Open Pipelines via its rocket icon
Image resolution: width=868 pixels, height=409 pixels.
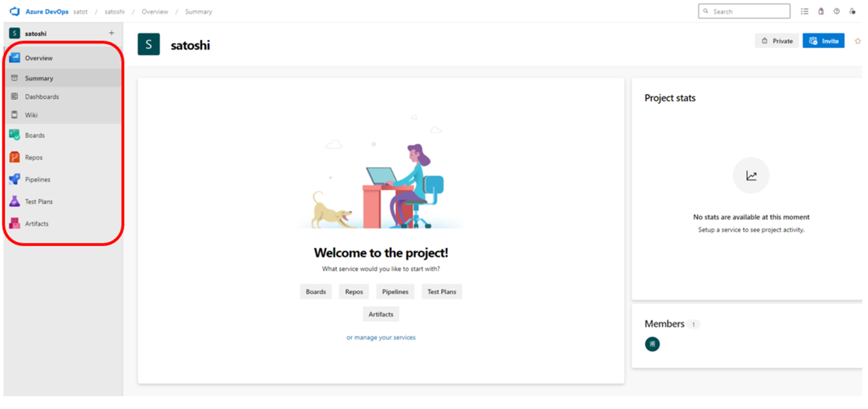[x=15, y=179]
